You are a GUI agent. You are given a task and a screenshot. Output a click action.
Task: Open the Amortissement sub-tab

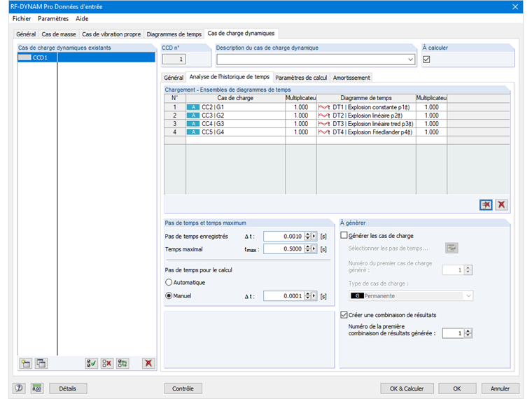coord(351,78)
